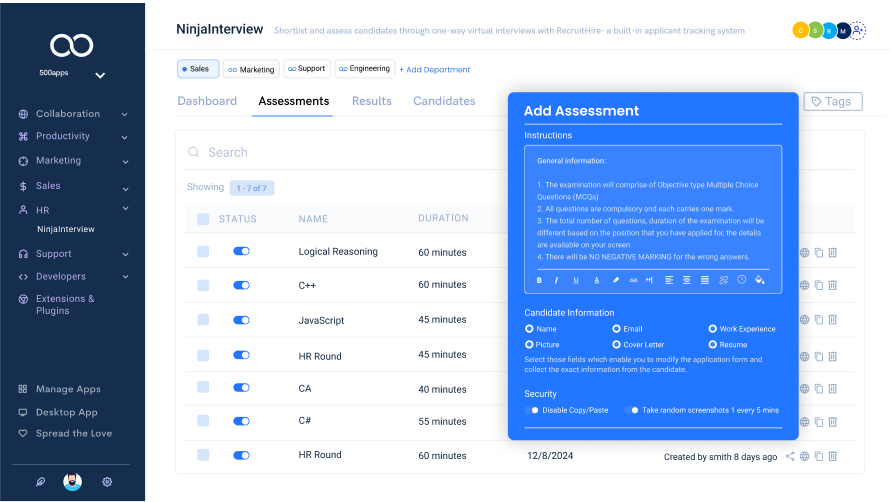Click the 500apps infinity logo

[72, 45]
